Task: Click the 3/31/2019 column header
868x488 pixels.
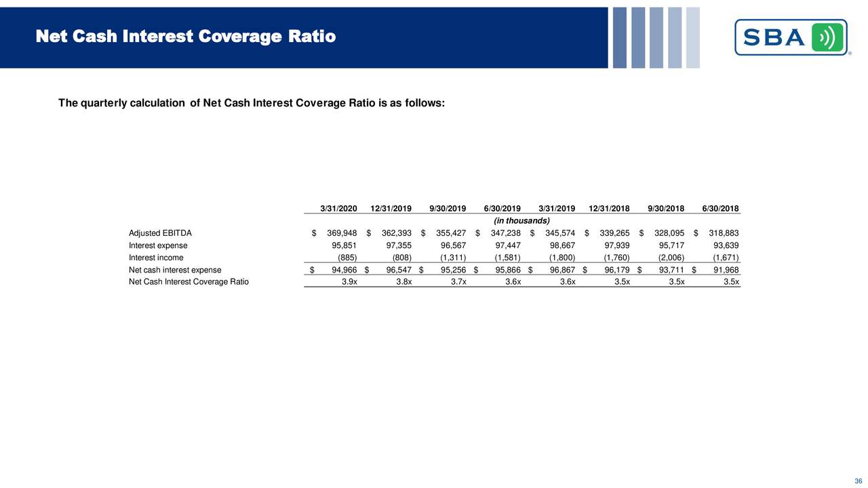Action: click(x=557, y=208)
